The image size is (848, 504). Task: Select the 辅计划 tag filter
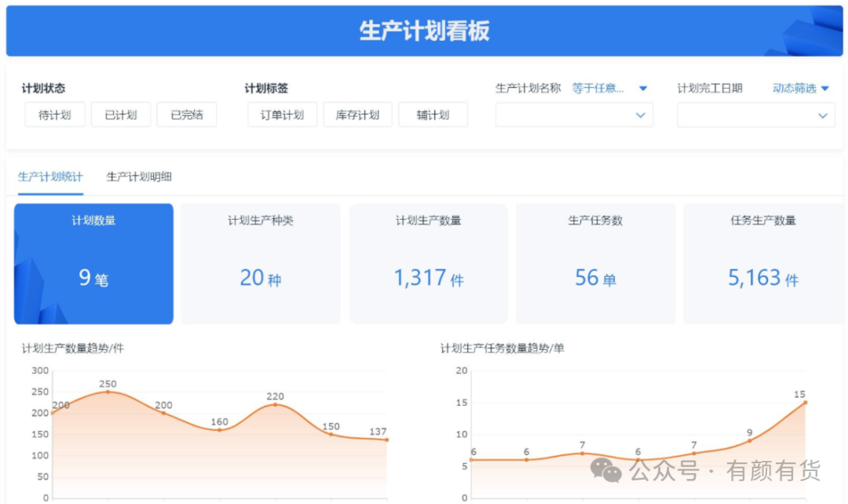click(x=433, y=115)
